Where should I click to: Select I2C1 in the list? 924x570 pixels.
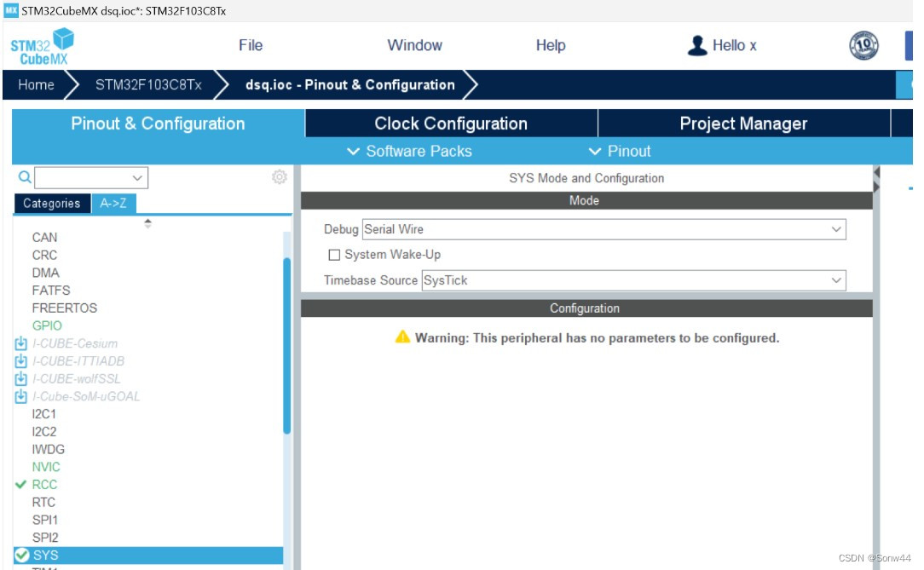coord(44,414)
